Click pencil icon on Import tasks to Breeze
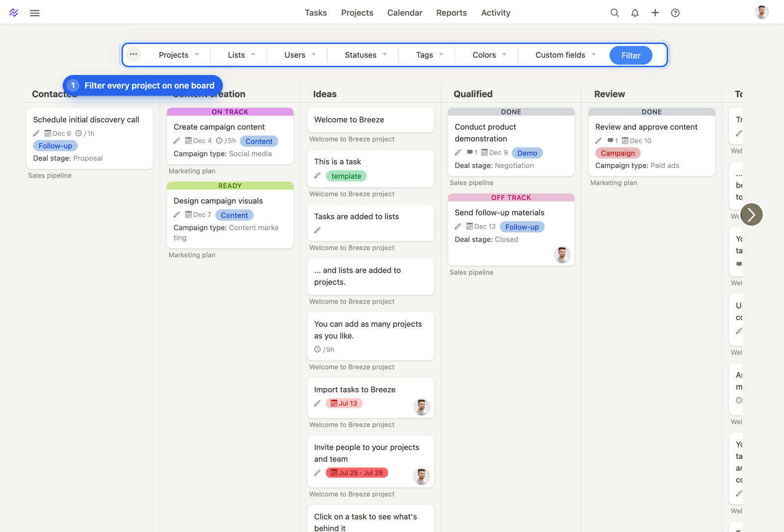This screenshot has height=532, width=784. [x=318, y=403]
